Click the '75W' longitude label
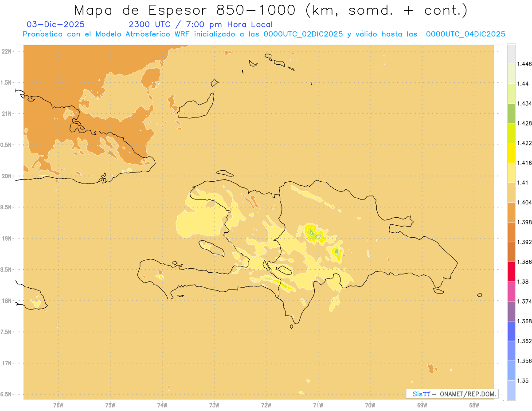The height and width of the screenshot is (411, 532). [x=110, y=405]
